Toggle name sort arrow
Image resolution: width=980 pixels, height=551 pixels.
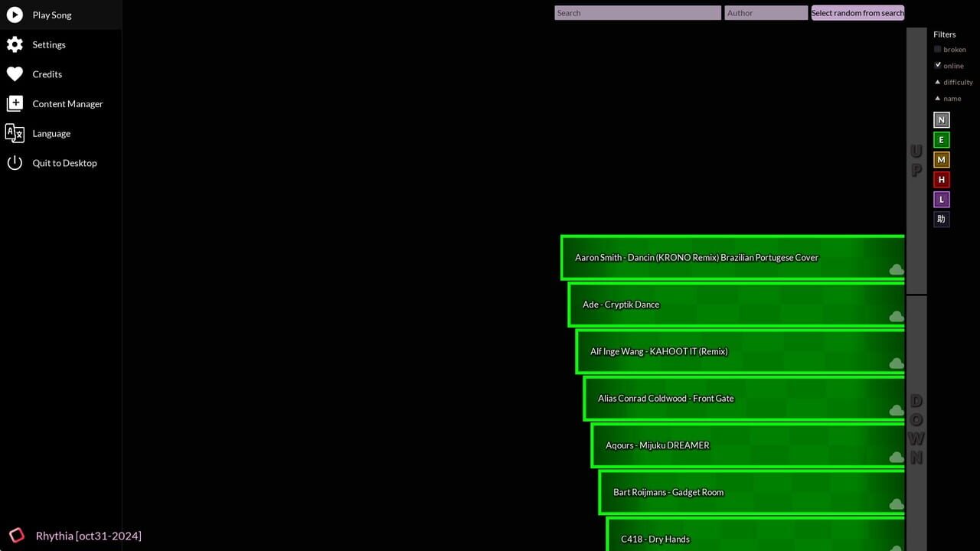pos(938,98)
